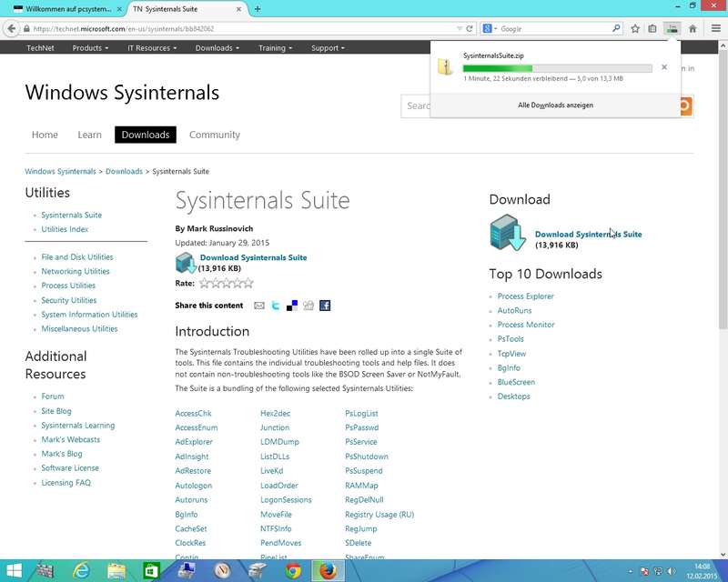Select the Sysinternals Suite browser tab

(187, 9)
